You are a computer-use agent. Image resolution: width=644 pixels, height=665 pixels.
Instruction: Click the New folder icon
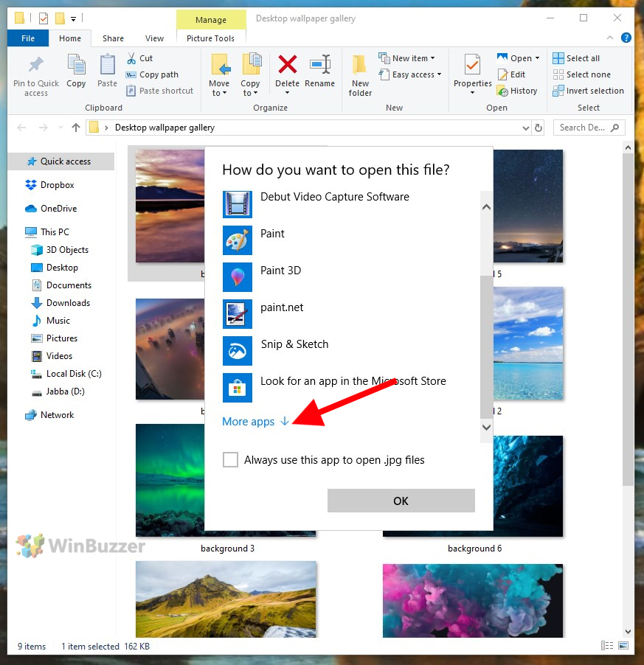pos(360,66)
